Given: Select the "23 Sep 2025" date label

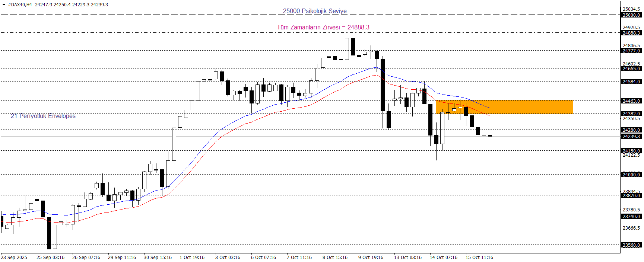Looking at the screenshot, I should pos(14,258).
